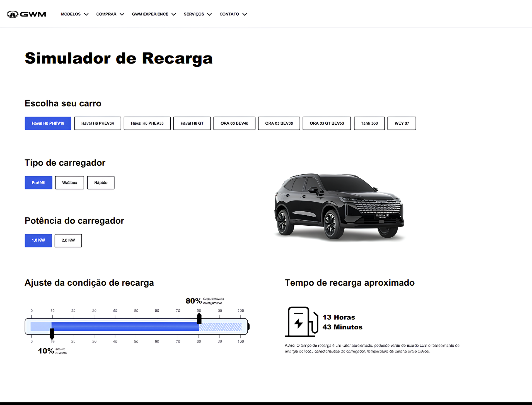This screenshot has width=532, height=405.
Task: Click the GWM logo in header
Action: (x=26, y=14)
